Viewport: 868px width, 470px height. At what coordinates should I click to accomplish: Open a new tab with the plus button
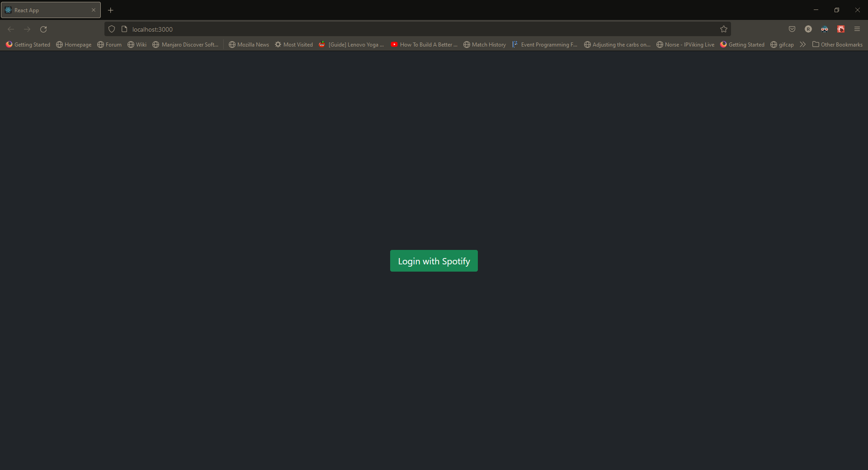point(110,10)
